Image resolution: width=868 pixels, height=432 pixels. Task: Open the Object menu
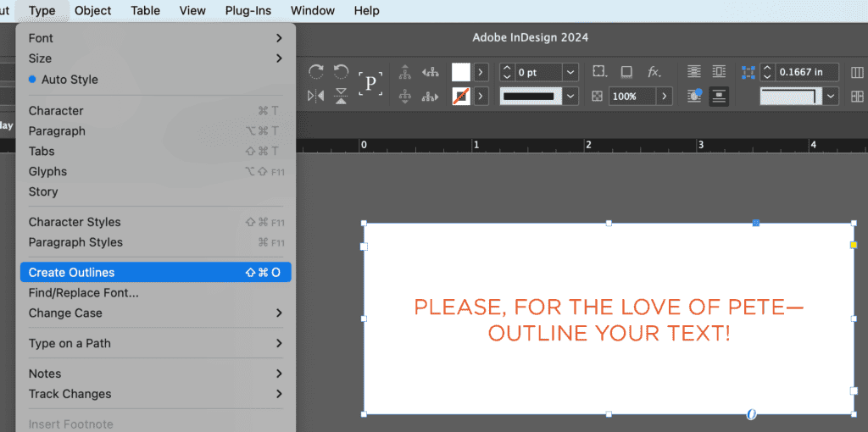point(93,10)
